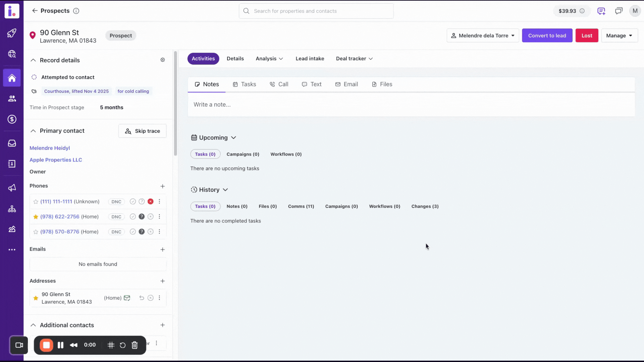Favorite the (111) 111-1111 phone number star

[36, 201]
